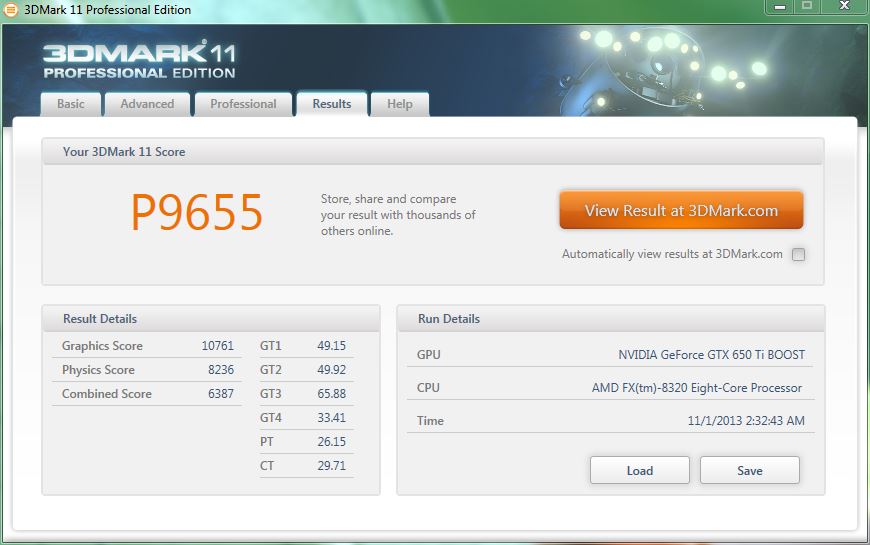The height and width of the screenshot is (545, 870).
Task: Click the CPU label in Run Details
Action: (428, 388)
